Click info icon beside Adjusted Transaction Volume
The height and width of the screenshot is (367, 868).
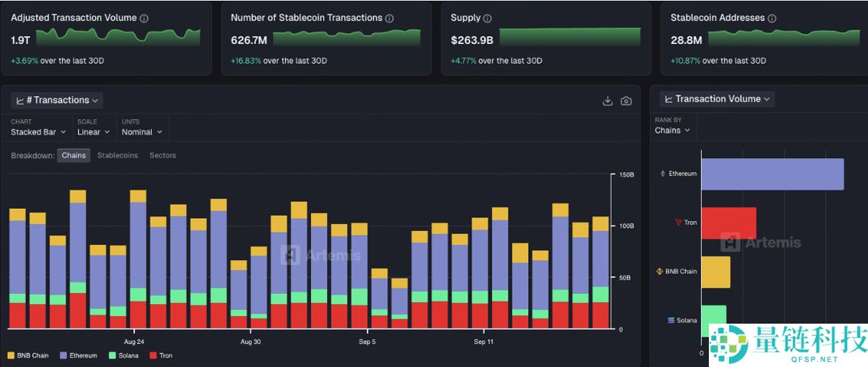point(144,18)
